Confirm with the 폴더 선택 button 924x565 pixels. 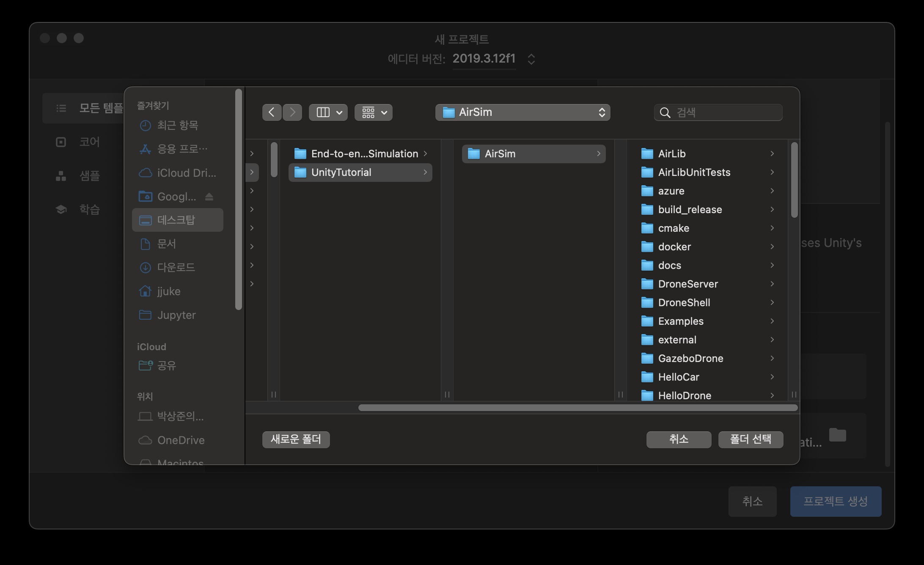click(751, 440)
